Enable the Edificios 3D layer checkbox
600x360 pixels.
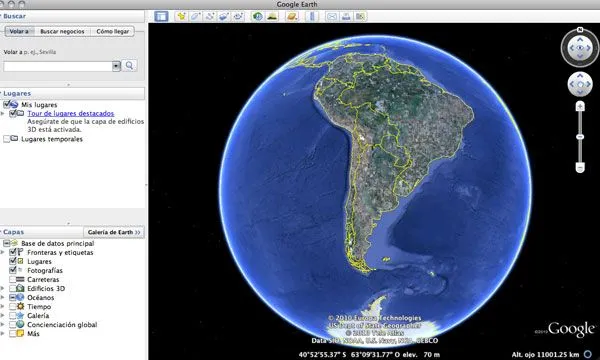[x=13, y=288]
